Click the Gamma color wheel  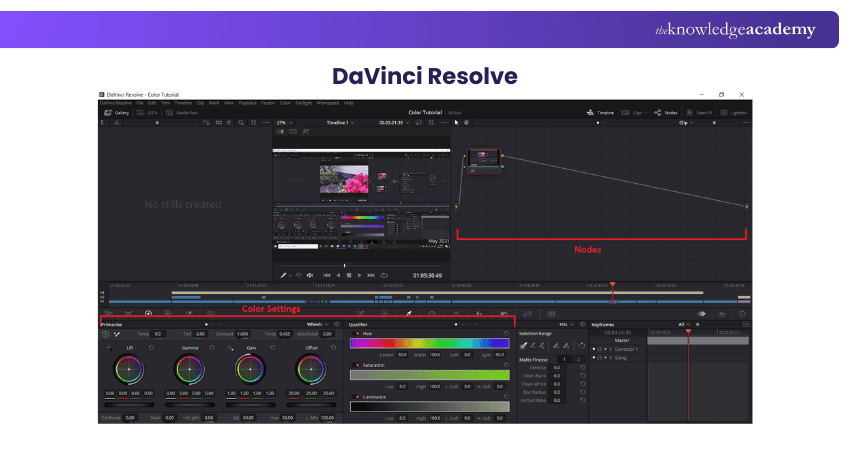(190, 369)
